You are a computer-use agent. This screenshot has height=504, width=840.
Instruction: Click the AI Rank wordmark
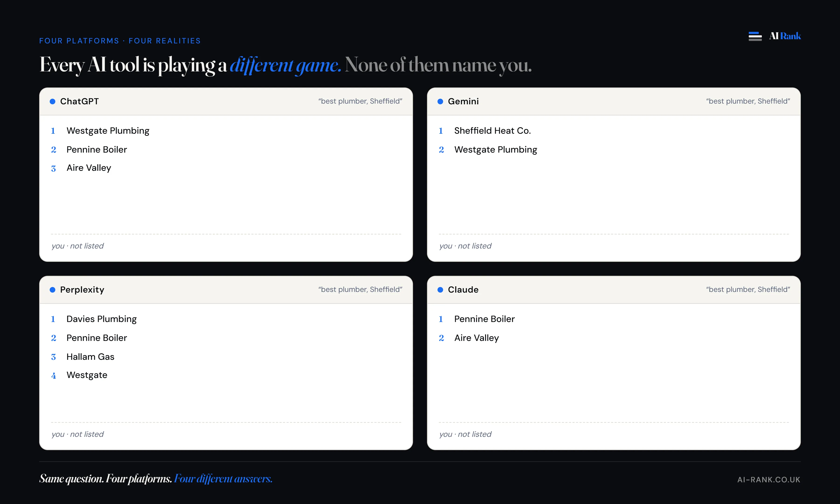(x=785, y=36)
